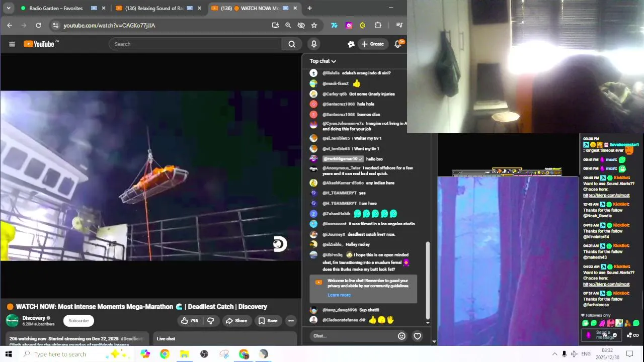Click the address bar URL
This screenshot has height=362, width=644.
click(109, 25)
